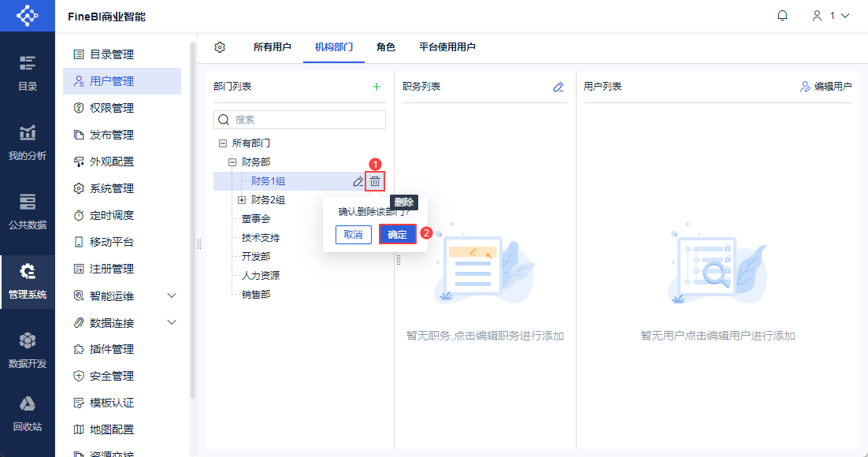Expand 数据连接 submenu chevron
This screenshot has width=868, height=457.
[x=172, y=322]
